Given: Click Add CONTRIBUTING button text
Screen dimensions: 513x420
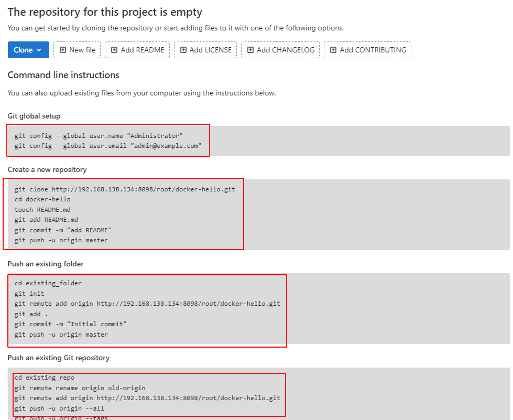Looking at the screenshot, I should pos(373,50).
